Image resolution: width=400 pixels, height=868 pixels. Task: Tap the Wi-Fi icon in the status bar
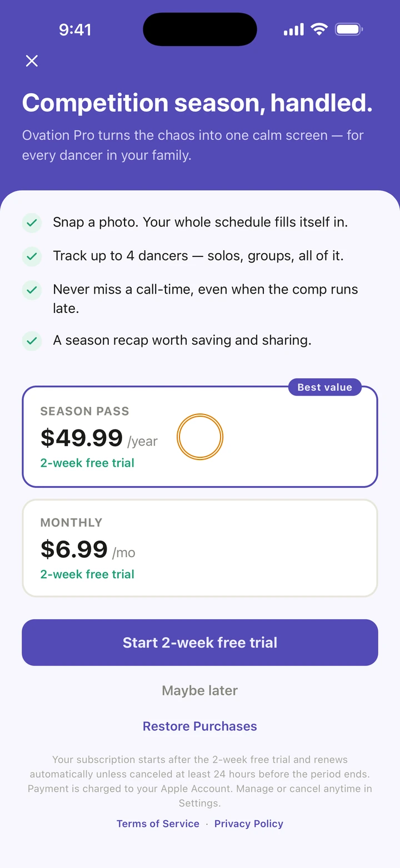click(x=319, y=29)
